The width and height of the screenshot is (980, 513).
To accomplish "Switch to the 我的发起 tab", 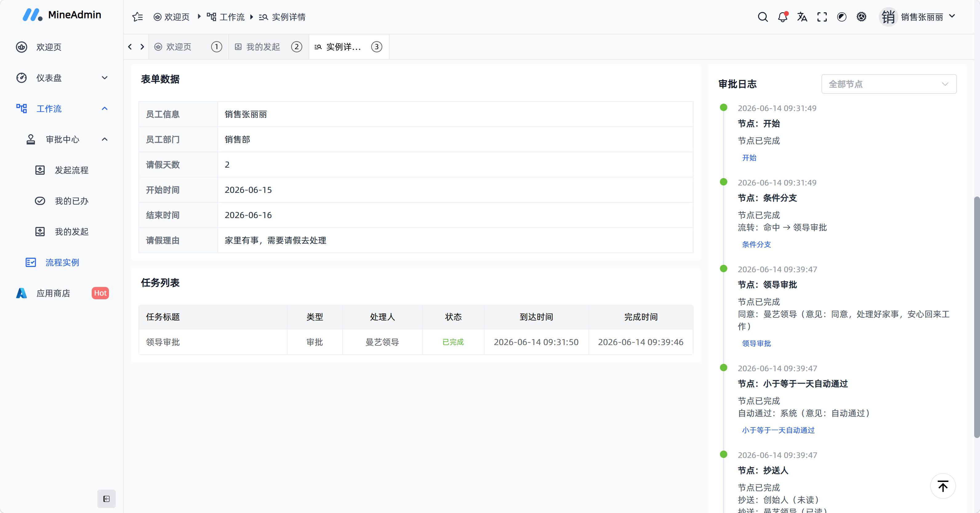I will [x=268, y=47].
